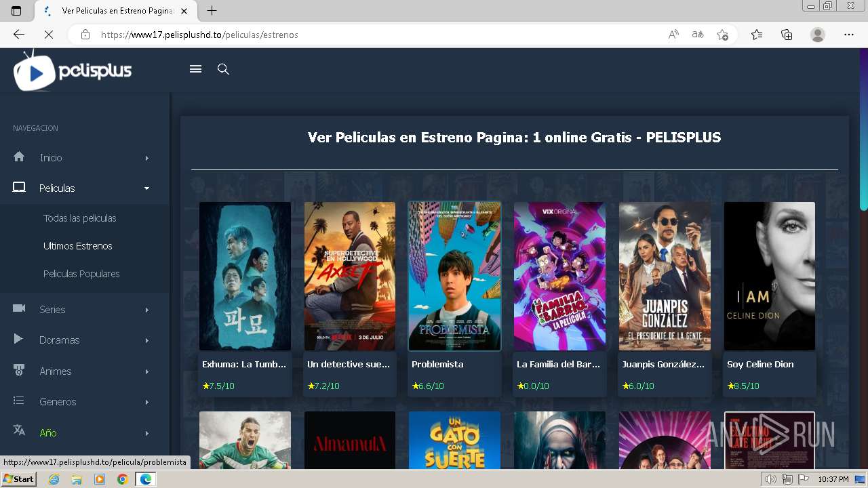Open the hamburger menu icon
Image resolution: width=868 pixels, height=488 pixels.
195,69
